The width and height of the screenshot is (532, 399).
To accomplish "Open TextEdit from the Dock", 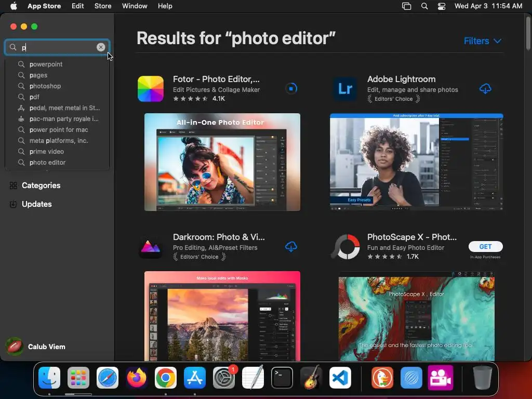I will (x=253, y=378).
